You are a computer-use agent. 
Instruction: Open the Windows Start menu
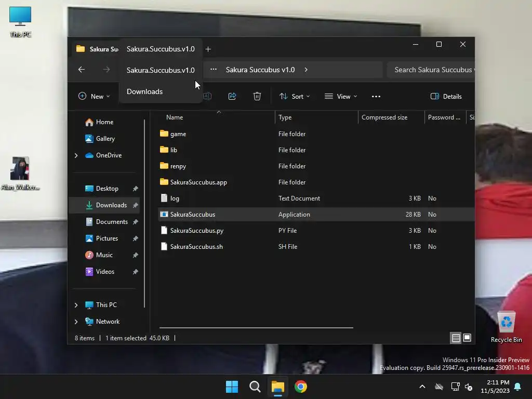(x=232, y=387)
